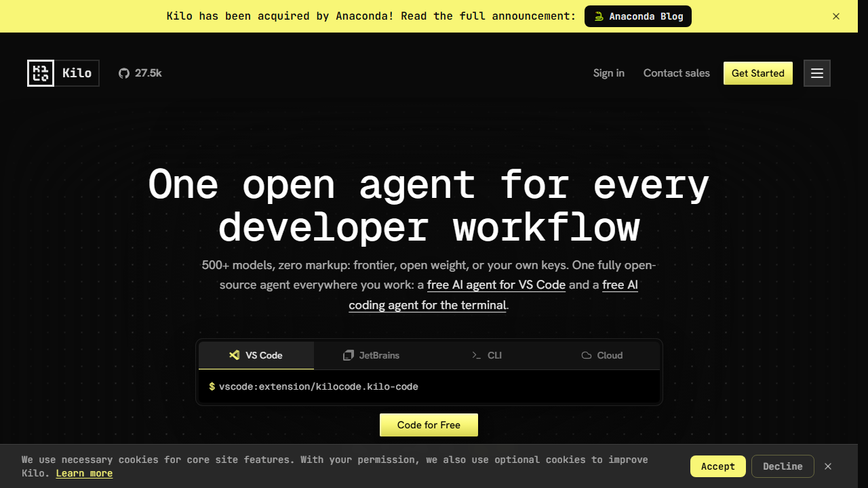Select the VS Code tab
Screen dimensions: 868x488
256,355
